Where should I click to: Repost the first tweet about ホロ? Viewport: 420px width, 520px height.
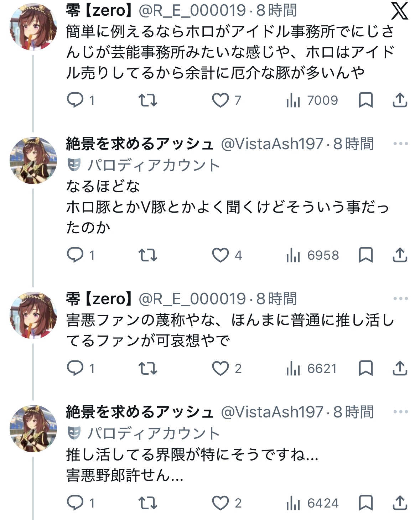tap(147, 100)
